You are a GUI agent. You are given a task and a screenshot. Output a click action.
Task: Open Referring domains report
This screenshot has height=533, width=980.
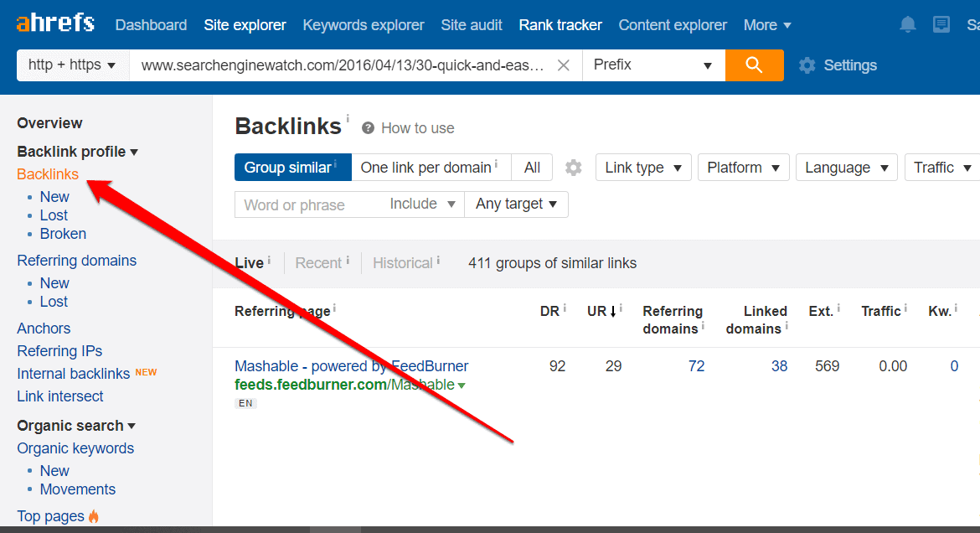pyautogui.click(x=76, y=261)
